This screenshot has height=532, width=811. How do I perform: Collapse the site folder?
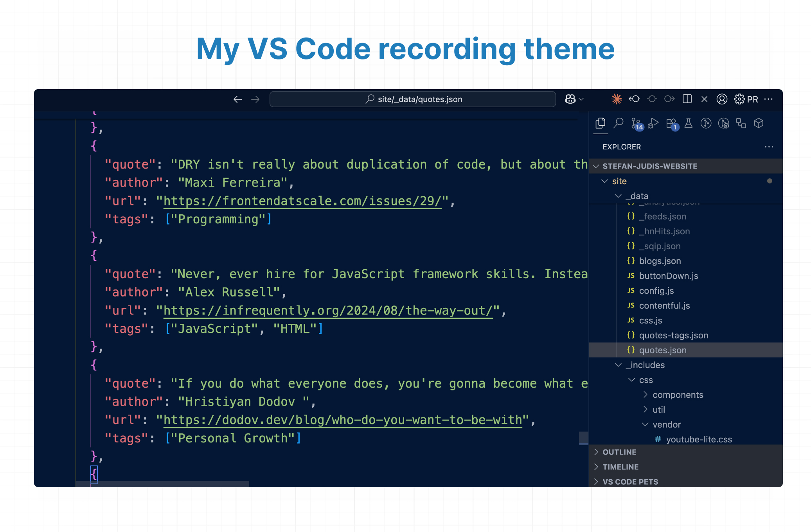pyautogui.click(x=686, y=181)
